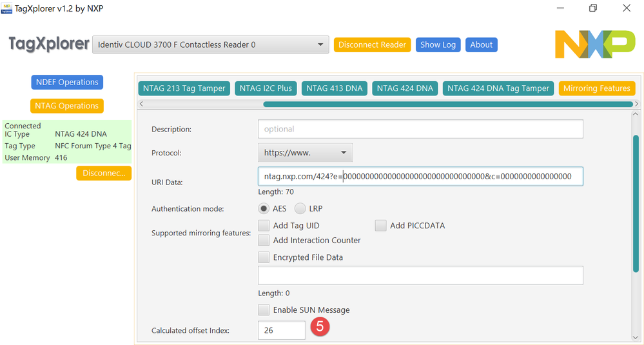Image resolution: width=644 pixels, height=345 pixels.
Task: Open NTAG 413 DNA tab
Action: tap(335, 88)
